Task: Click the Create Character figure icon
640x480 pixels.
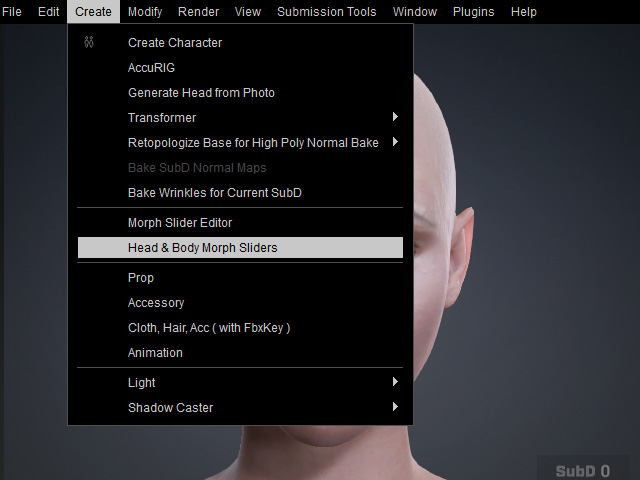Action: (x=89, y=42)
